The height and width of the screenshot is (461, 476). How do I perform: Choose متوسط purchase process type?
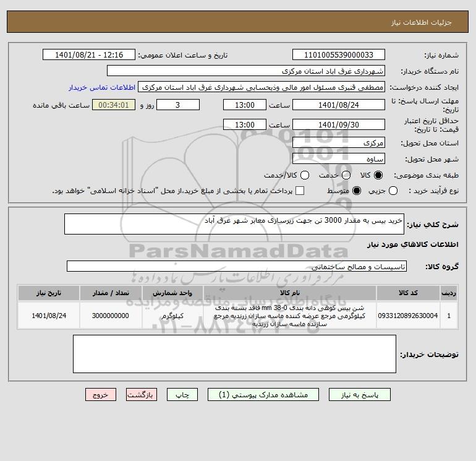(357, 191)
